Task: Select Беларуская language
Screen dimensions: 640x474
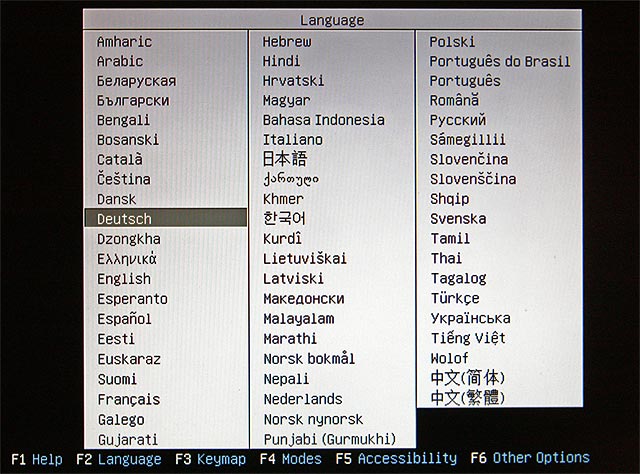Action: 136,81
